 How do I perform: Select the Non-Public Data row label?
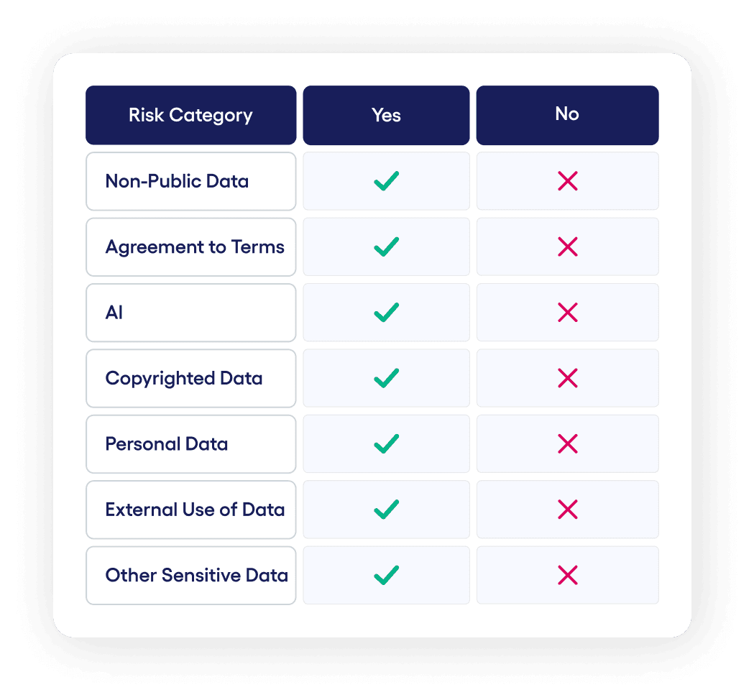177,181
